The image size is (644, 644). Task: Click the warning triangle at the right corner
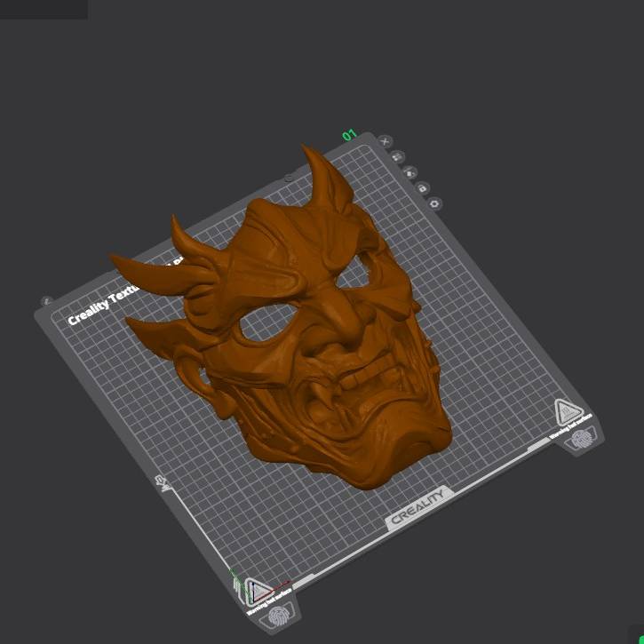pos(568,410)
